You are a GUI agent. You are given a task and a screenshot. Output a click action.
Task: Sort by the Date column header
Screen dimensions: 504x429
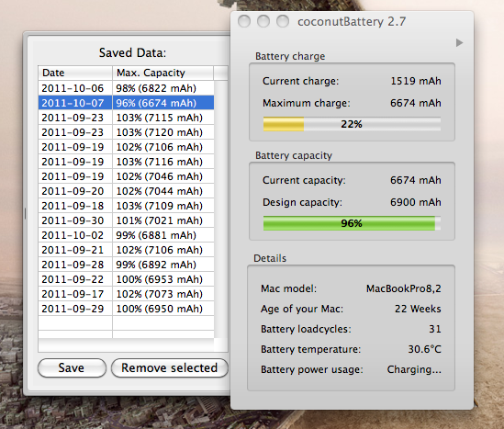tap(75, 73)
